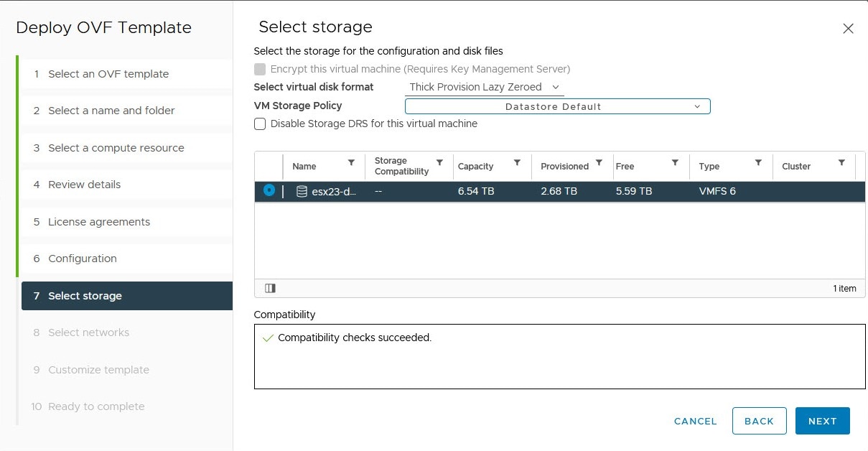Filter the Type column
The height and width of the screenshot is (451, 868).
pos(758,163)
